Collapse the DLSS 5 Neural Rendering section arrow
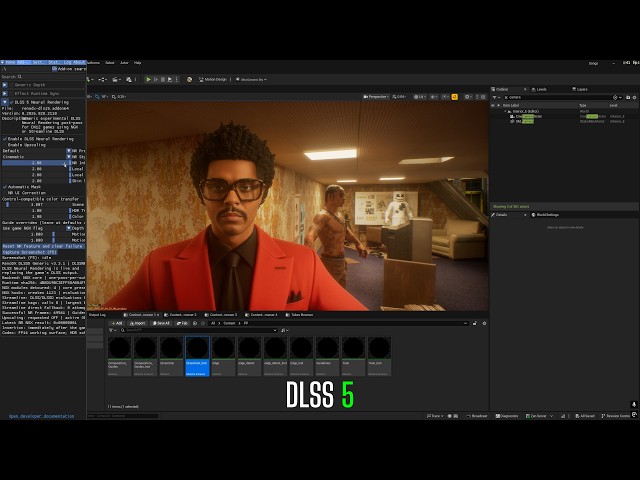Viewport: 640px width, 480px height. coord(4,102)
